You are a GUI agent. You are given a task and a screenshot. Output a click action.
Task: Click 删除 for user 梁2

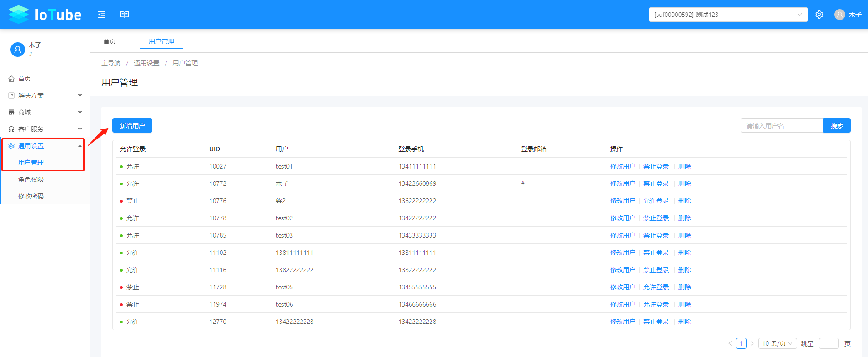tap(685, 201)
